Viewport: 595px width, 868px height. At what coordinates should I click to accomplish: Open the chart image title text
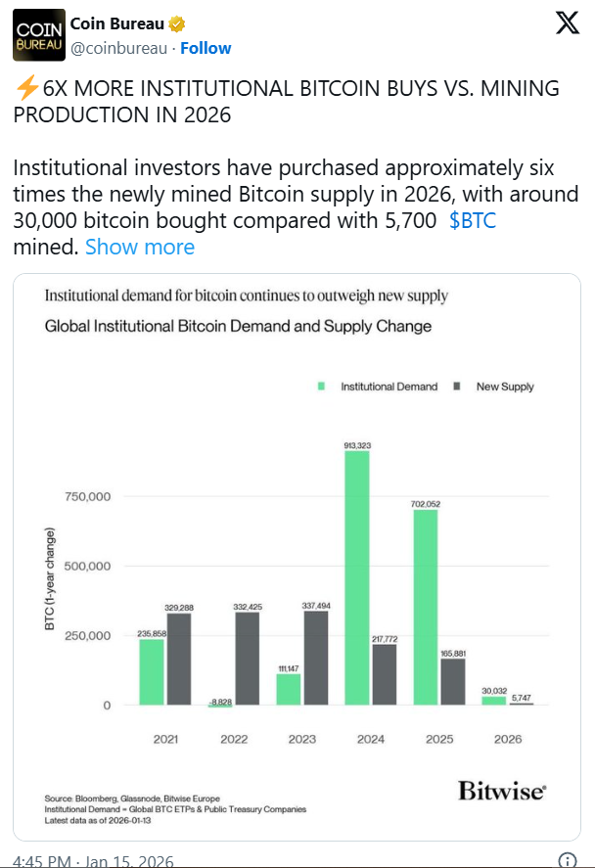tap(247, 295)
